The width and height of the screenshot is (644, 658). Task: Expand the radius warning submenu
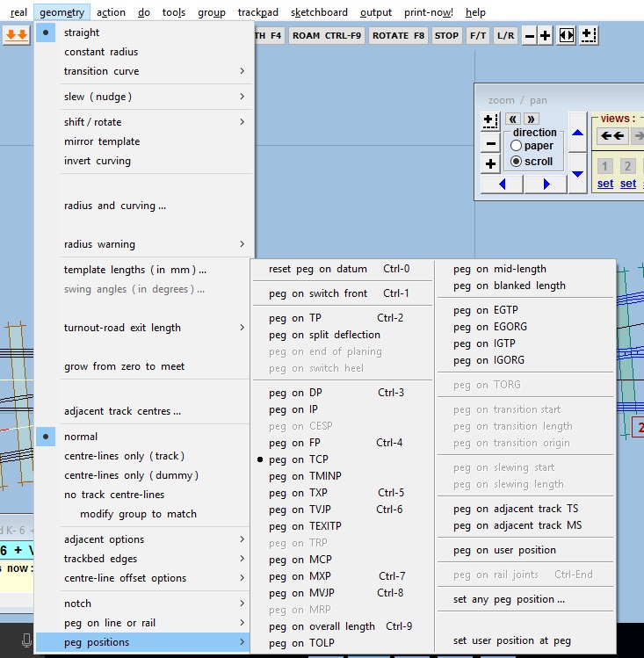(x=145, y=244)
